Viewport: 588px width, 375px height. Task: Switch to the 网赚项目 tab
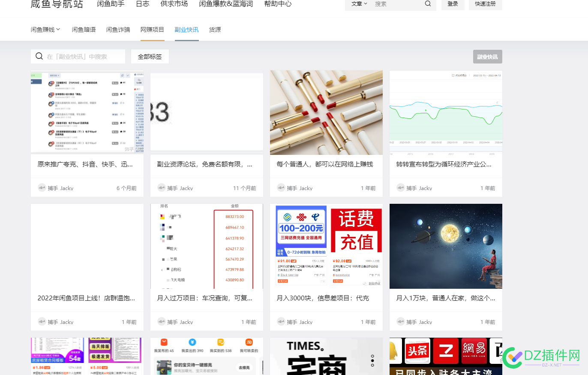coord(152,30)
